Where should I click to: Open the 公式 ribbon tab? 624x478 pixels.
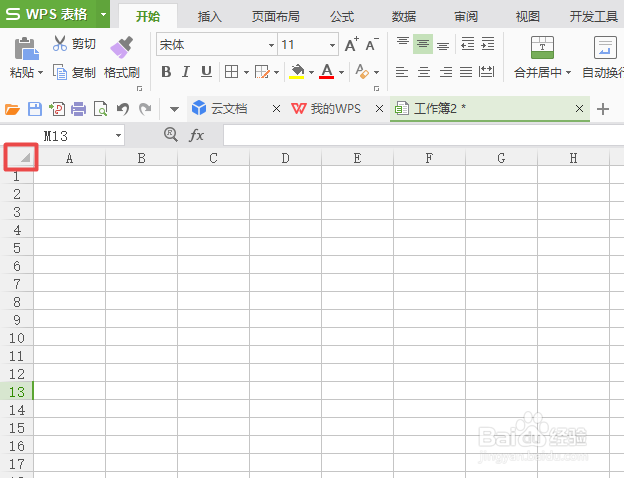tap(342, 16)
